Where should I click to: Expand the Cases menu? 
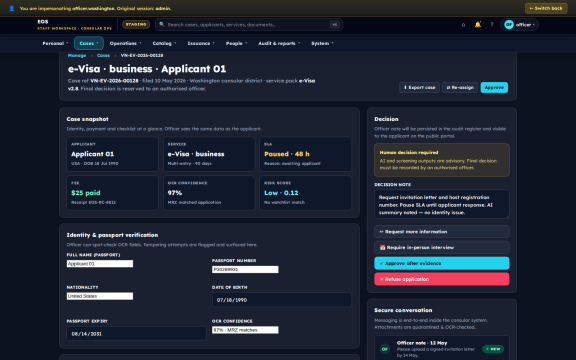[x=89, y=43]
